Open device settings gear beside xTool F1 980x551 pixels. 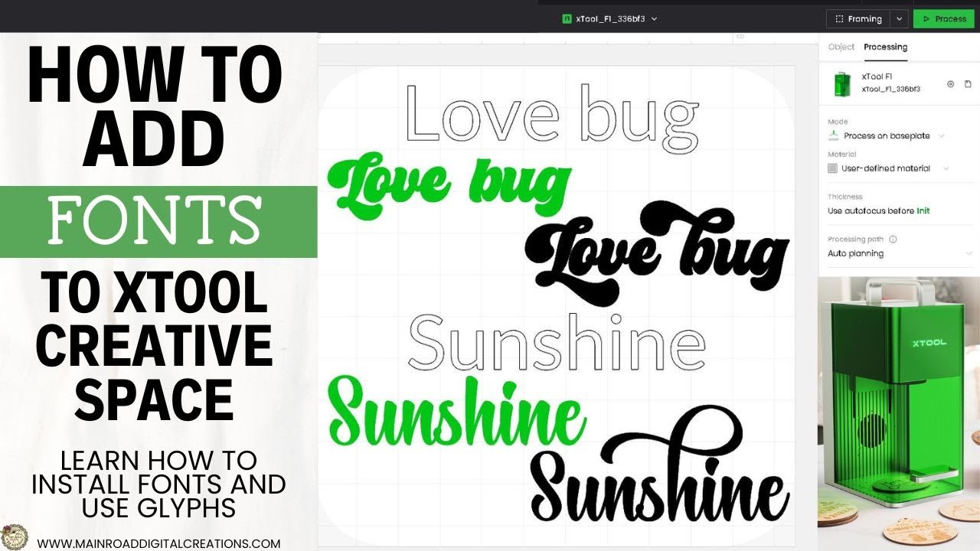pos(950,83)
